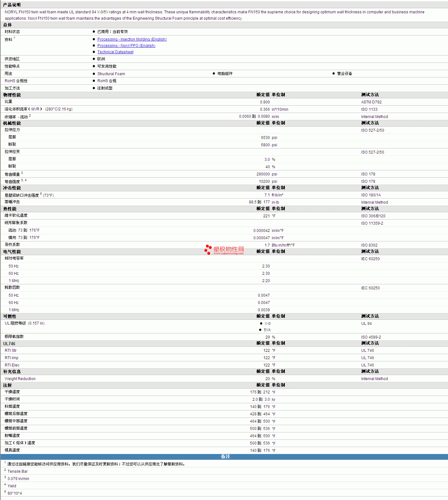The image size is (448, 500).
Task: Click the 可发泡性能 feature text
Action: [107, 66]
